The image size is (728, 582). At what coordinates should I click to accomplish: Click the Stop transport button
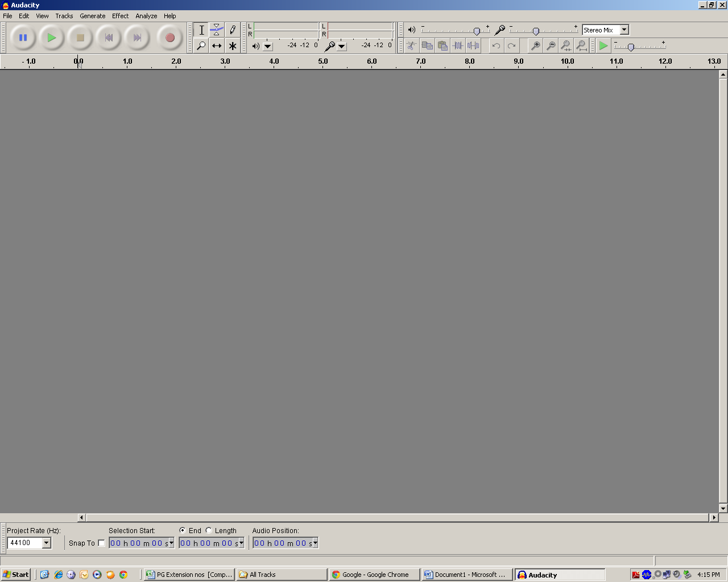pyautogui.click(x=80, y=38)
